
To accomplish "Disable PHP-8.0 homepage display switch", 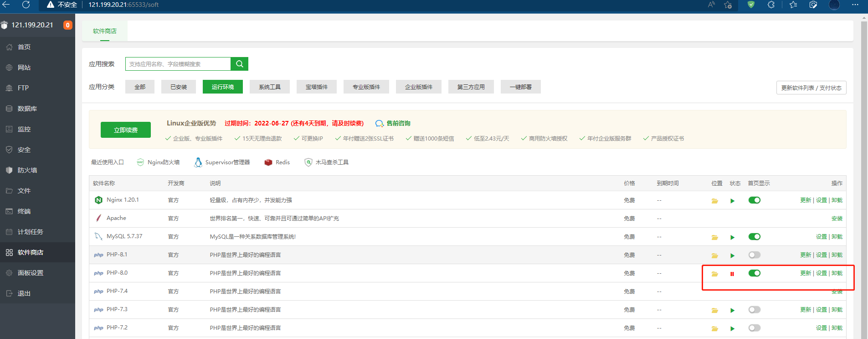I will [x=755, y=273].
